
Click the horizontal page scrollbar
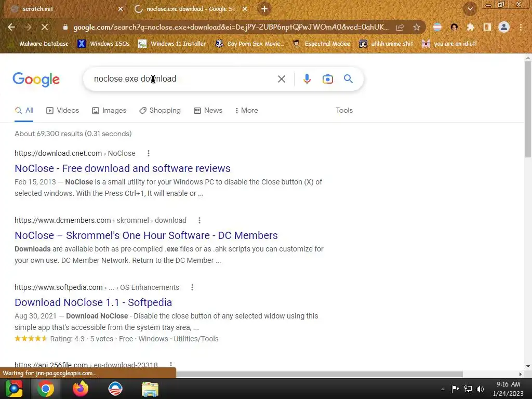pyautogui.click(x=319, y=374)
